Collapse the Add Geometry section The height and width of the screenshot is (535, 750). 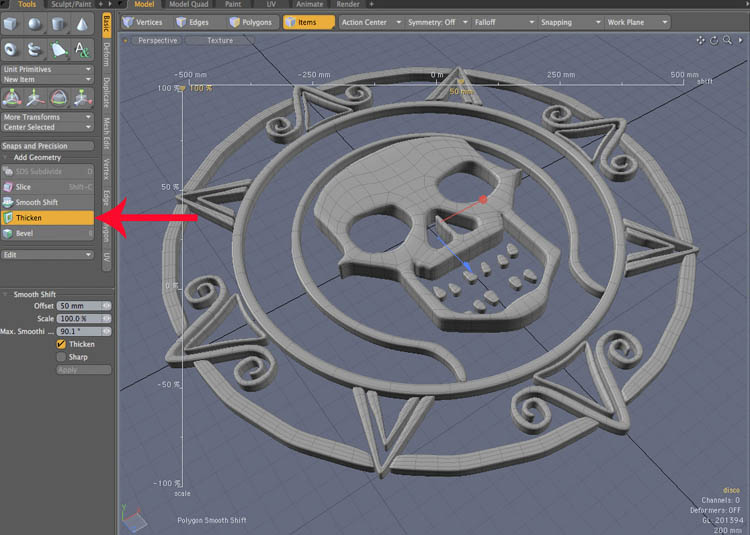pos(6,157)
